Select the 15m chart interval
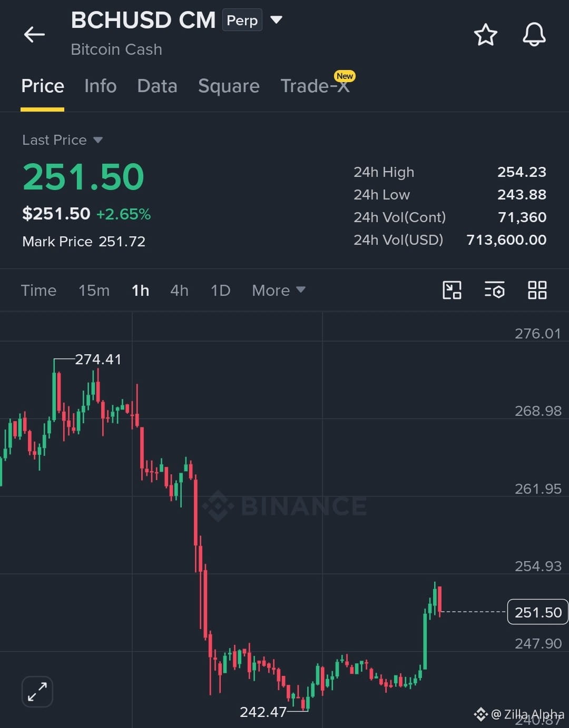Screen dimensions: 569x728 click(94, 291)
